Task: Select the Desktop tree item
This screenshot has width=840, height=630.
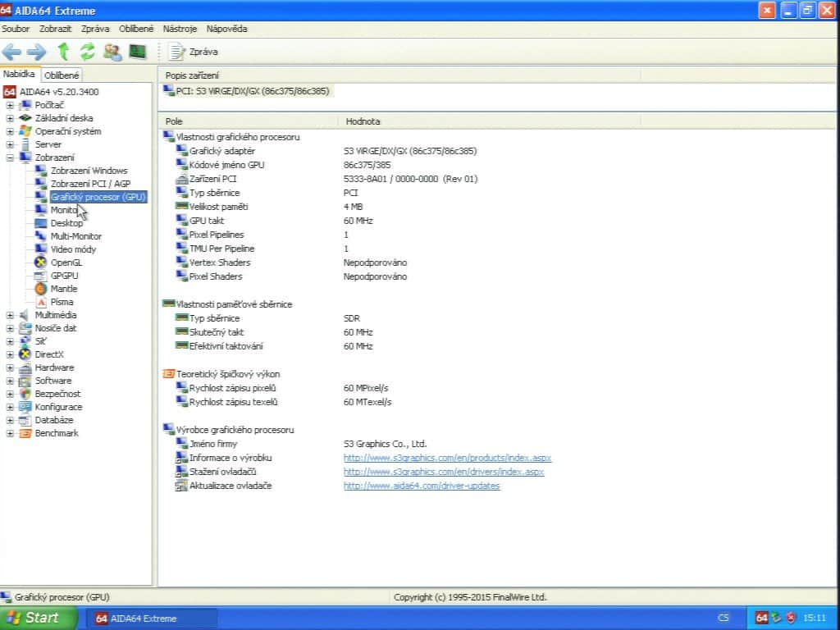Action: tap(66, 223)
